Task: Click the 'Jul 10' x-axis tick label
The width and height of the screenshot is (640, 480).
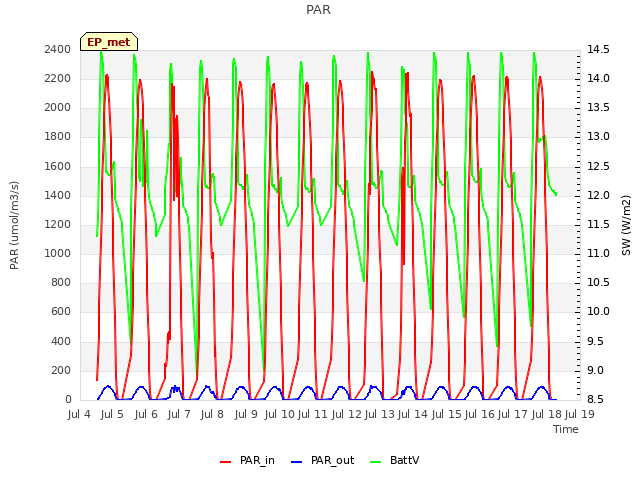Action: pos(279,414)
